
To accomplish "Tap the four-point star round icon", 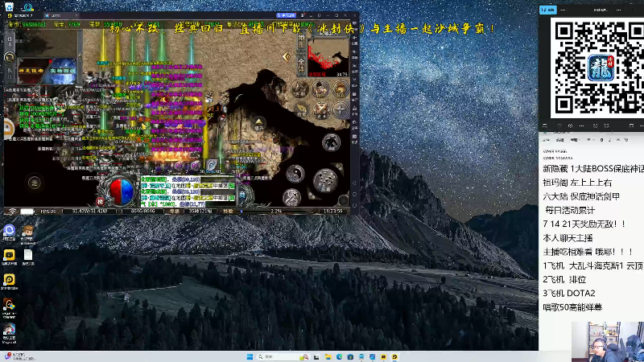I will coord(341,109).
